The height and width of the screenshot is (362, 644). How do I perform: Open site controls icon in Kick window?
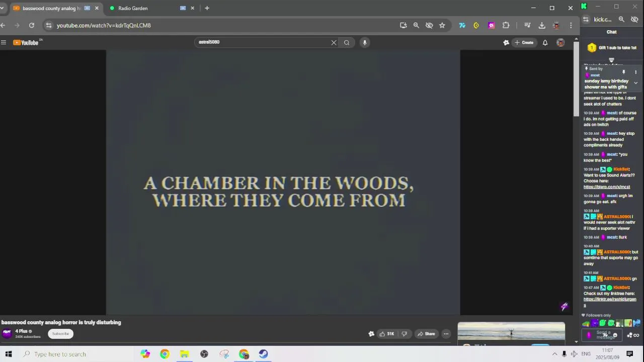tap(586, 20)
